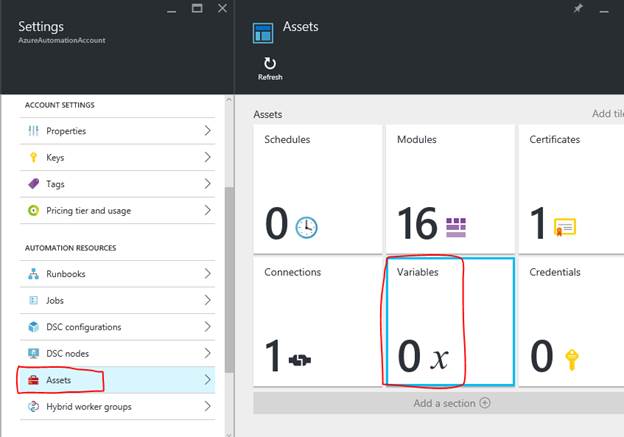Click the Jobs list icon
Screen dimensions: 624x437
(33, 300)
